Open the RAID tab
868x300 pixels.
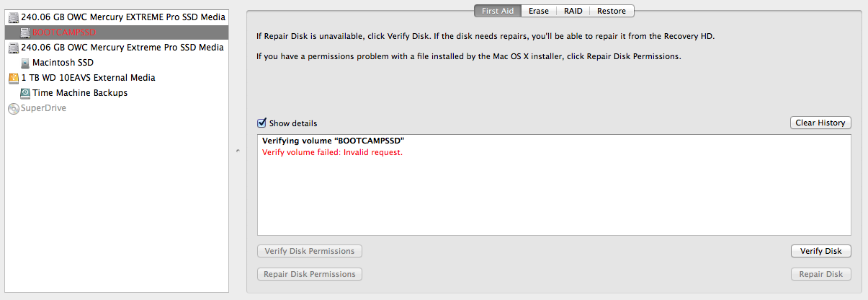[x=573, y=11]
